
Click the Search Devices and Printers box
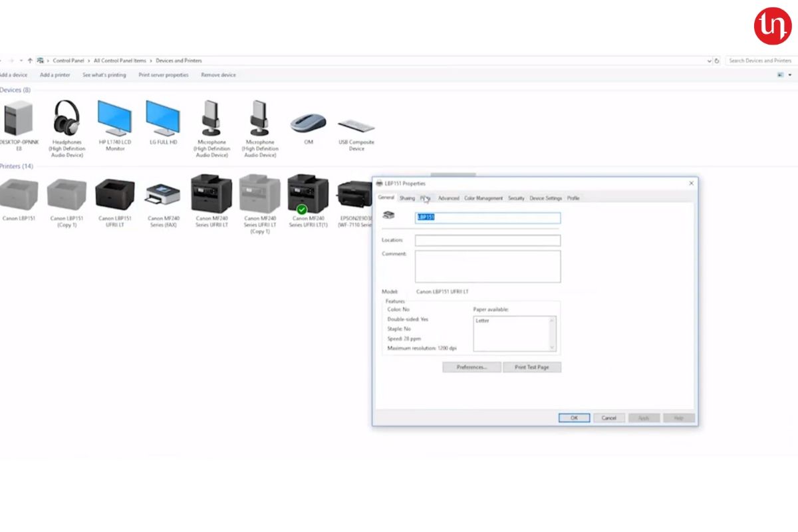[x=761, y=61]
